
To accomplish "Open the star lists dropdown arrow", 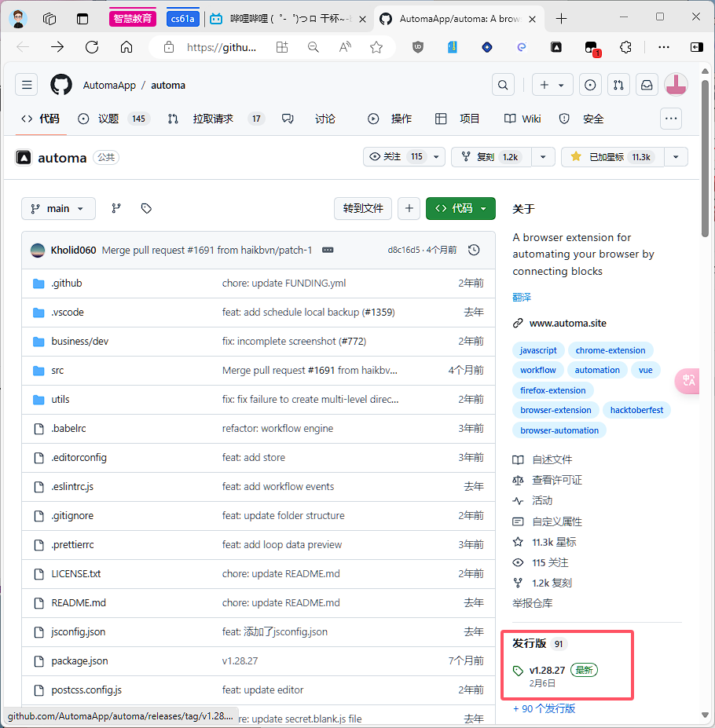I will pos(676,157).
